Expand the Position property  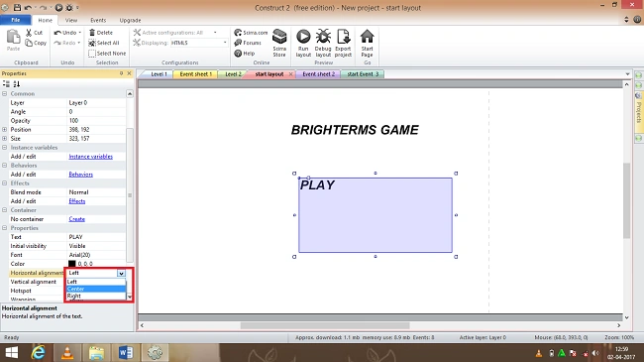[5, 130]
